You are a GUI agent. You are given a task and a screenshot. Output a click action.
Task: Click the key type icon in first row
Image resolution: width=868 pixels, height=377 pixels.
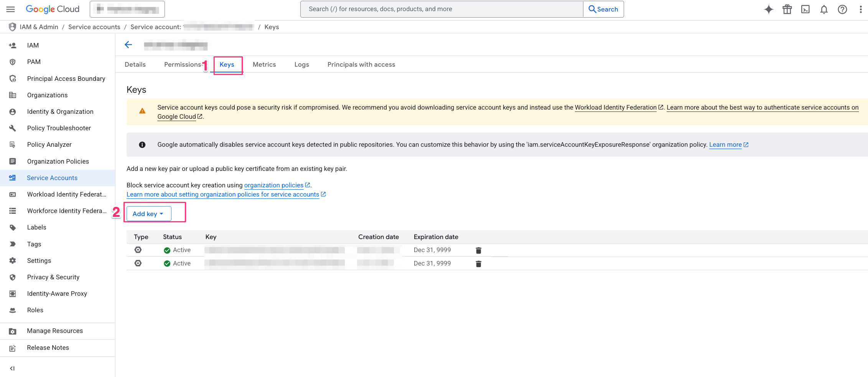[138, 250]
